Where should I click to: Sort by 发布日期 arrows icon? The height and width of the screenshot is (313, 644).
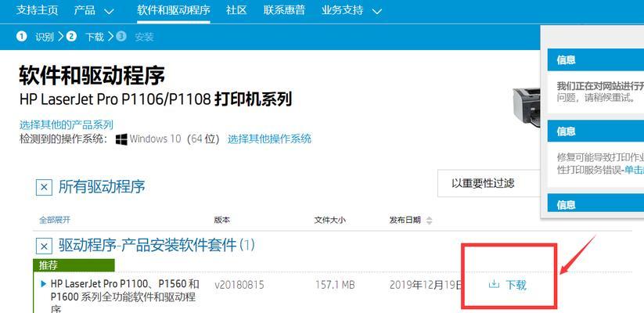429,221
